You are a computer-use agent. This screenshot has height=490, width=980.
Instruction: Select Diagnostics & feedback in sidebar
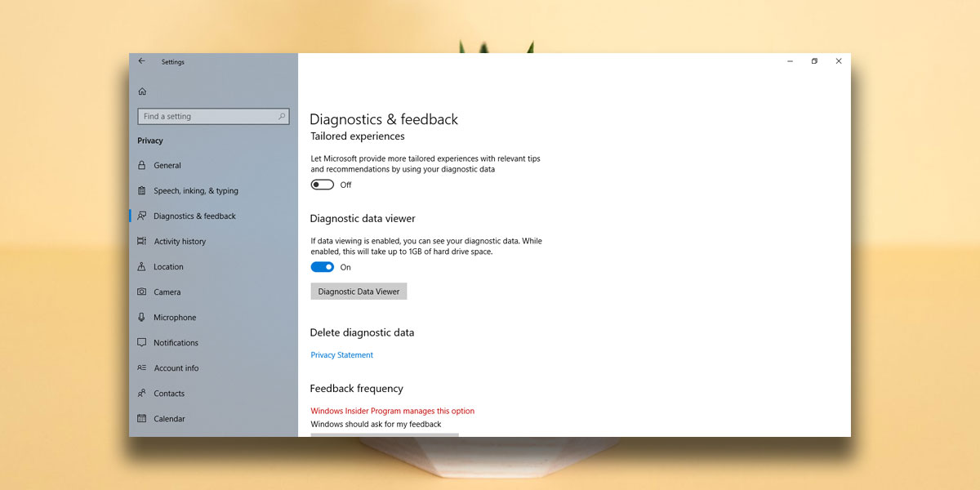pyautogui.click(x=213, y=216)
